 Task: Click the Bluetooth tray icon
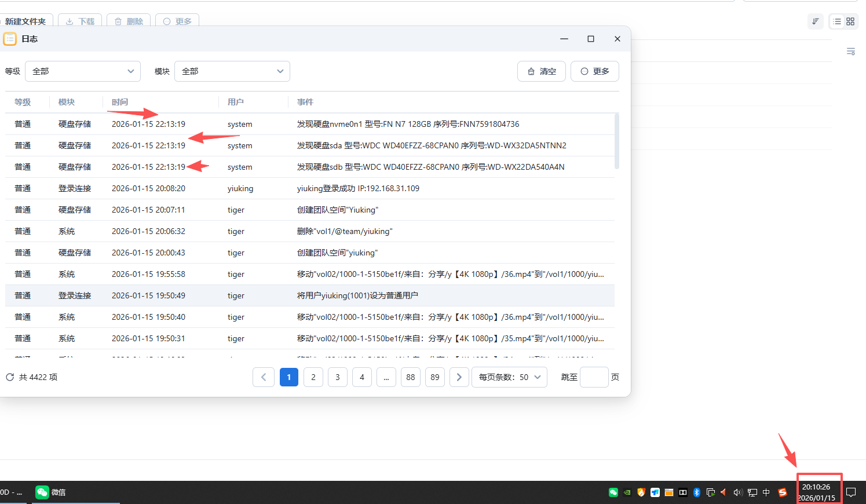(697, 492)
